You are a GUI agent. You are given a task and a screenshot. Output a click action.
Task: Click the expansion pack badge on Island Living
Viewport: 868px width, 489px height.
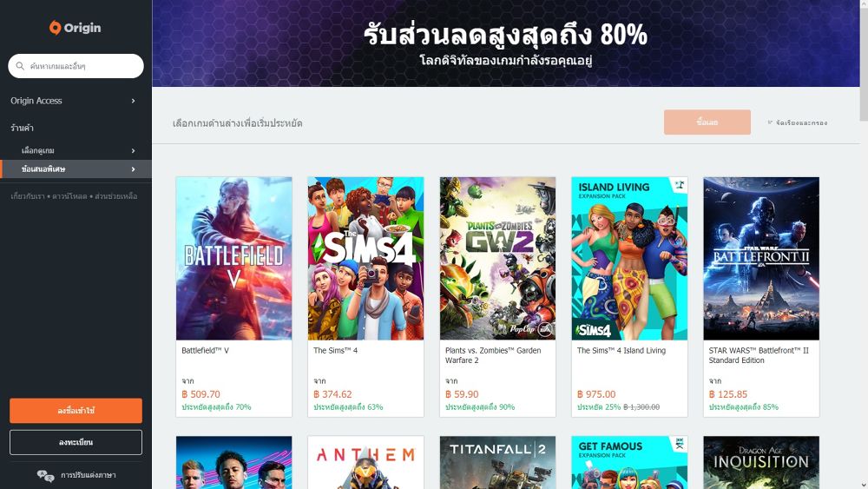680,185
